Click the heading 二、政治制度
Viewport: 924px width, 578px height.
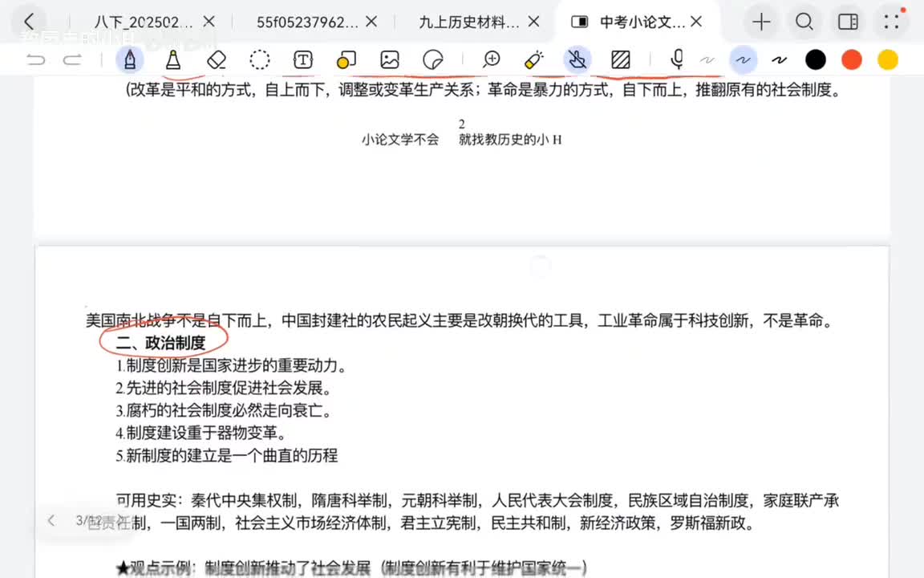tap(160, 343)
